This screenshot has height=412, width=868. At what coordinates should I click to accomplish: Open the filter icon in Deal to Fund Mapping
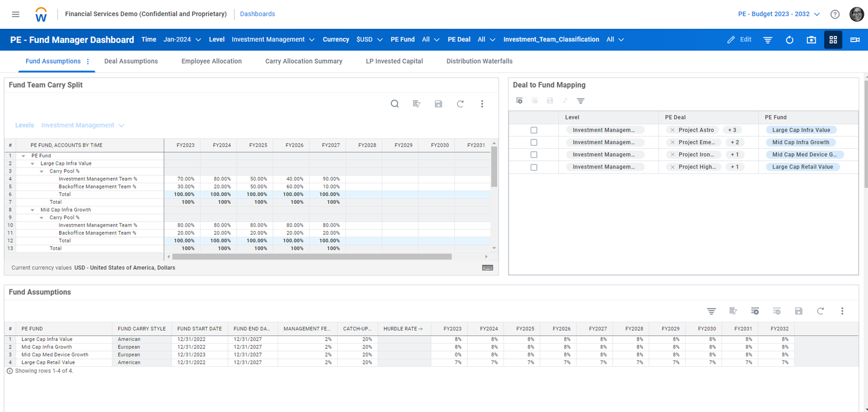(580, 100)
